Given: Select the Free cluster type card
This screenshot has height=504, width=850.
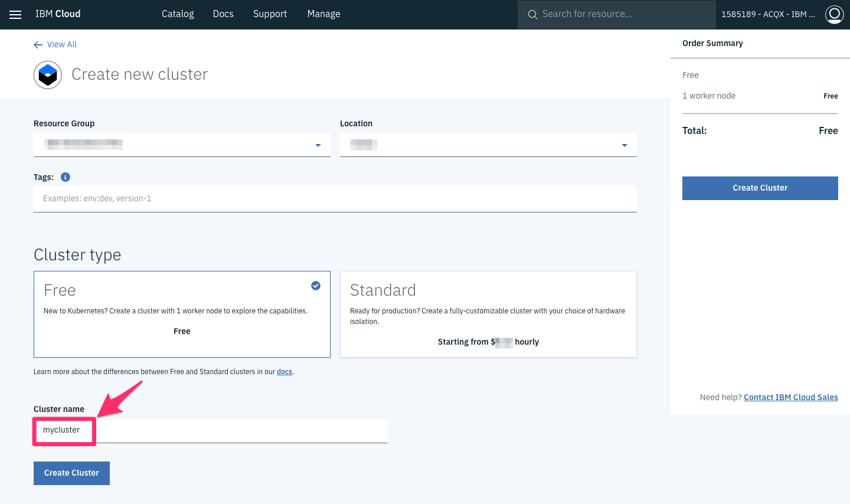Looking at the screenshot, I should point(182,314).
